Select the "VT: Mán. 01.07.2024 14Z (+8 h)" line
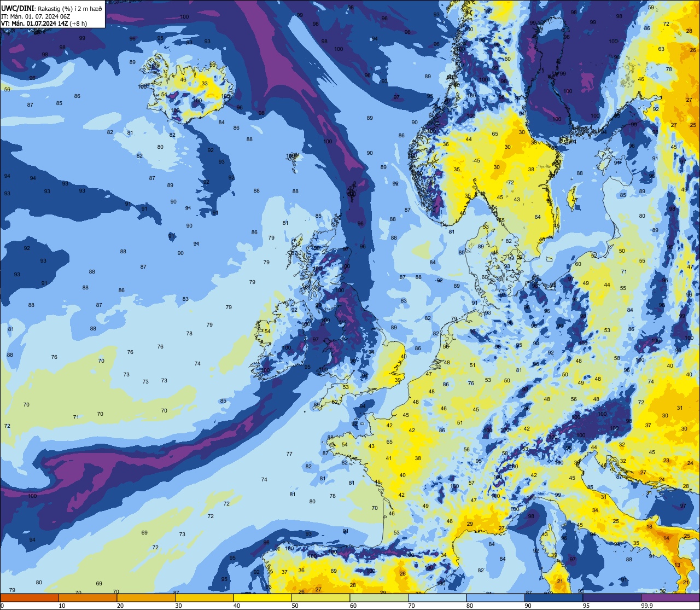The width and height of the screenshot is (700, 610). coord(44,24)
